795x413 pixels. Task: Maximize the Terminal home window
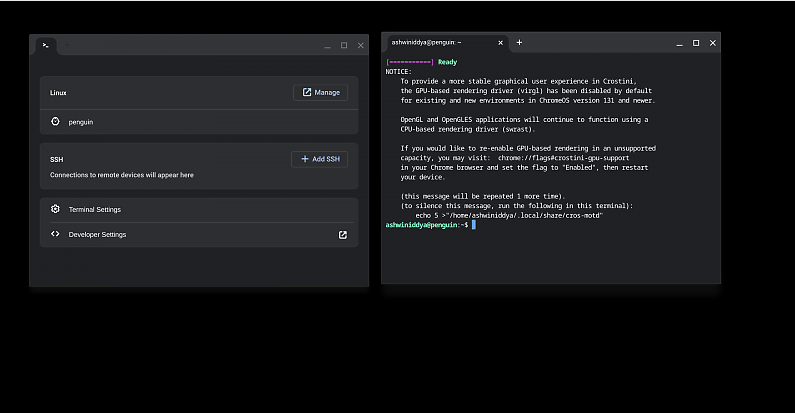point(344,45)
